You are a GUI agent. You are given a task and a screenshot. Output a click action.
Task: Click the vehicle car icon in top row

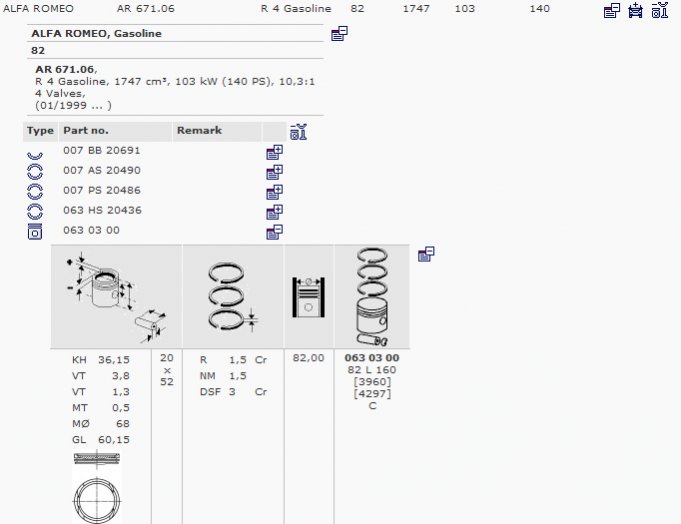[635, 11]
